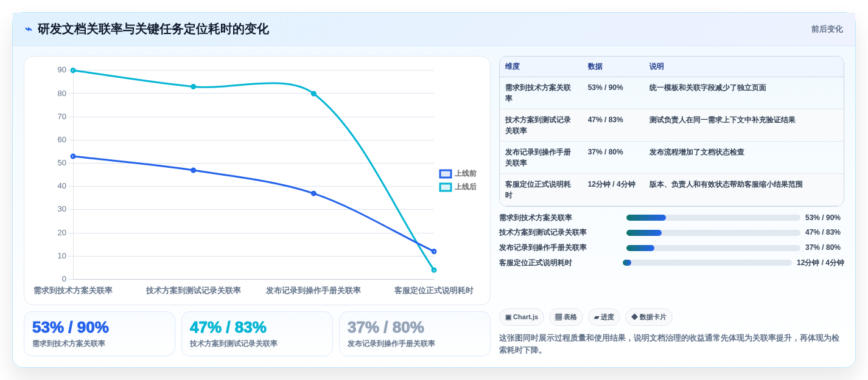Click the 发布记录到操作手册关联率 progress bar
This screenshot has height=380, width=868.
(713, 248)
